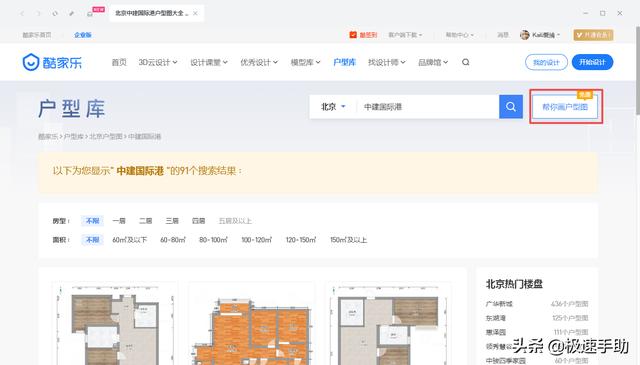The width and height of the screenshot is (640, 365).
Task: Click the 酷家乐 logo
Action: pyautogui.click(x=52, y=62)
